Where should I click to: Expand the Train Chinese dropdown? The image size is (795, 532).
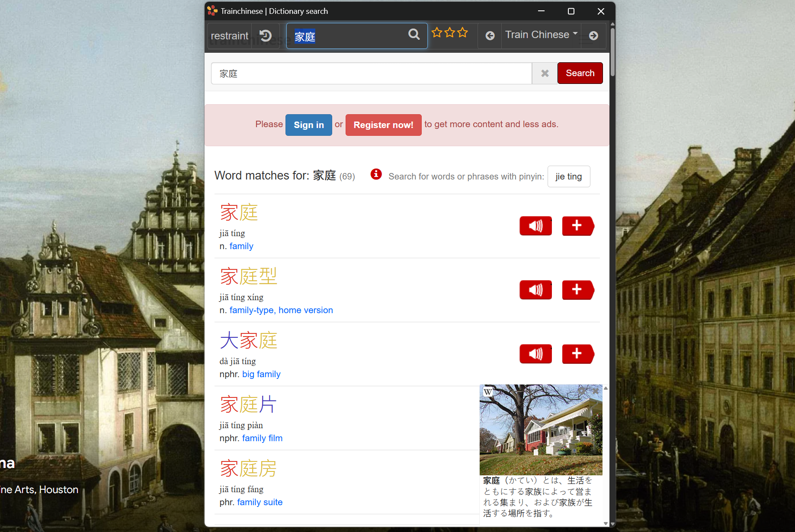point(541,35)
